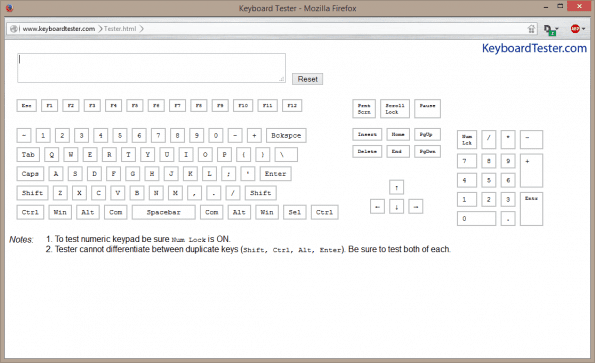Click the 0 key on number row
The width and height of the screenshot is (595, 363).
coord(216,135)
